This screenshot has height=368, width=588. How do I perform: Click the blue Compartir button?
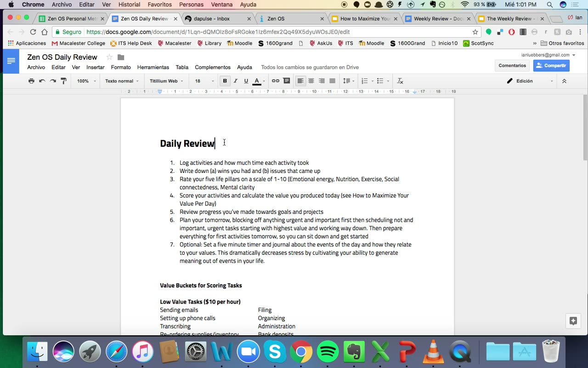click(x=551, y=65)
